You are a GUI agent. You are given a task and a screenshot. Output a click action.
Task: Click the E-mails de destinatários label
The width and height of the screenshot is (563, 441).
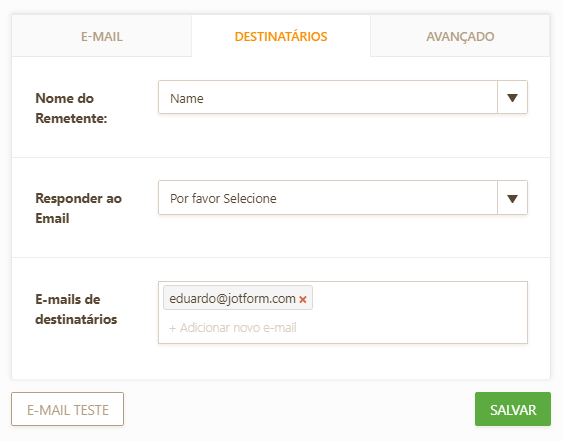click(x=76, y=309)
